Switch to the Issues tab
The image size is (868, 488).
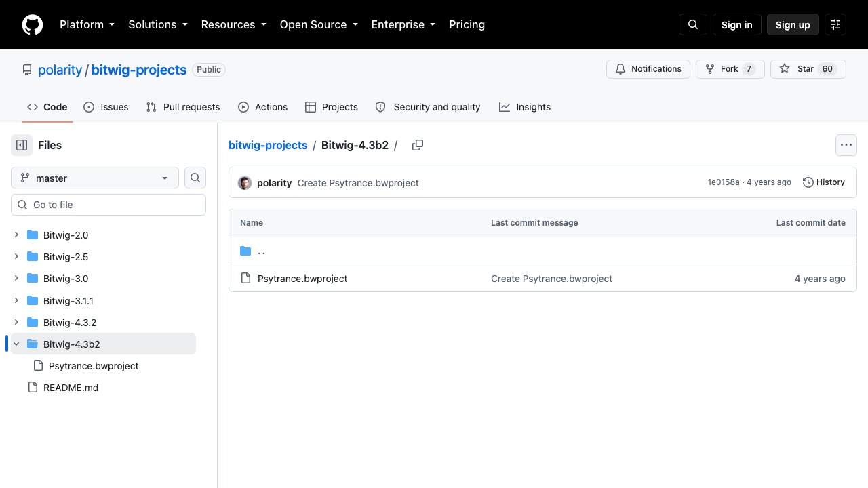[x=106, y=107]
